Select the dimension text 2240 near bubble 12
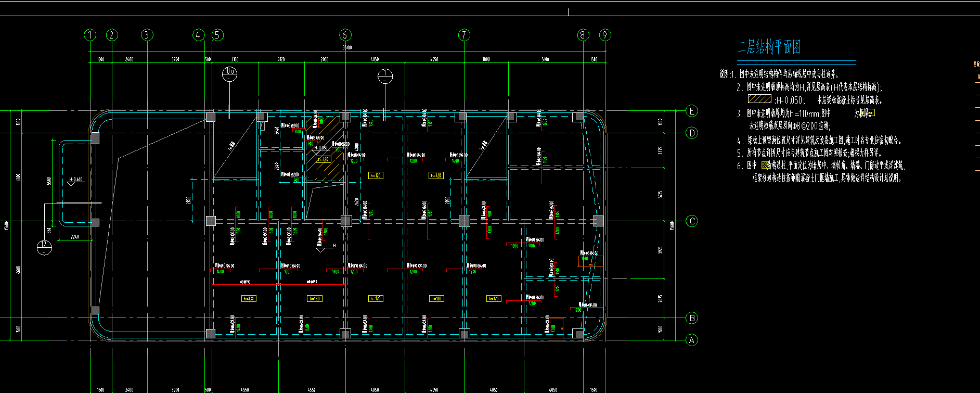Screen dimensions: 980x393 click(x=75, y=237)
